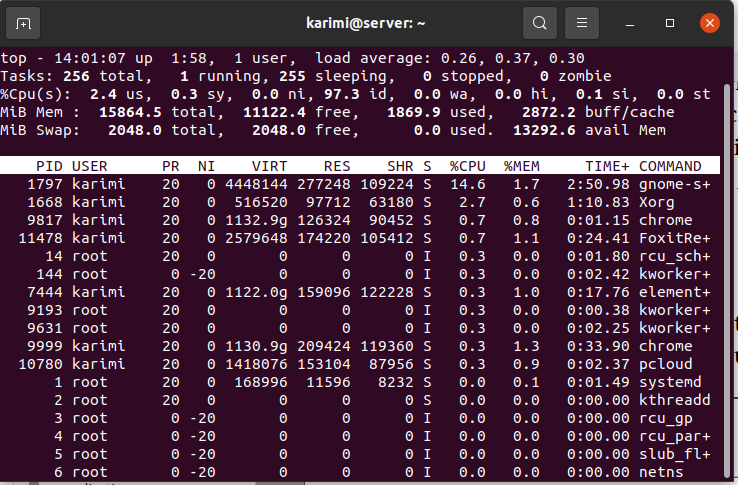Screen dimensions: 738x485
Task: Open the terminal hamburger menu
Action: click(x=582, y=23)
